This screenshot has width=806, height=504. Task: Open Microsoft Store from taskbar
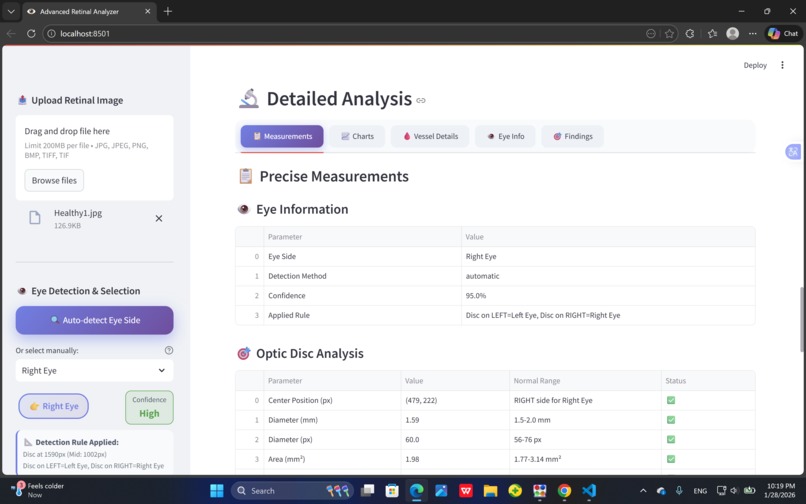pyautogui.click(x=392, y=491)
